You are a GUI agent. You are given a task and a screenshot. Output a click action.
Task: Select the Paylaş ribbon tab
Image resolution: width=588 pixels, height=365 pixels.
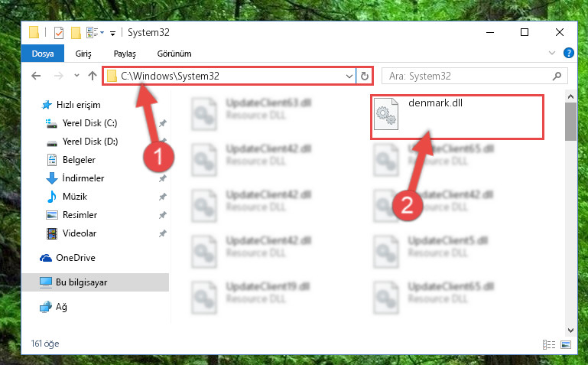(x=125, y=54)
